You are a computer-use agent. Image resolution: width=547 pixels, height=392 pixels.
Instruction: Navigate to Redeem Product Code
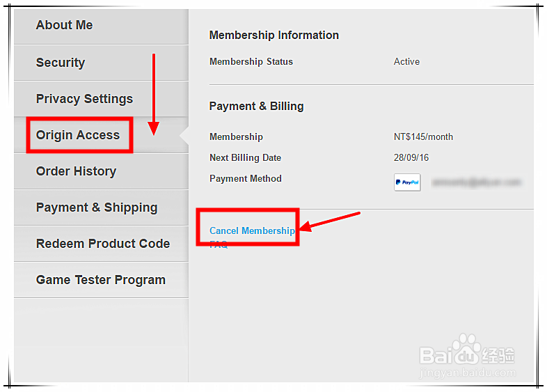[103, 244]
